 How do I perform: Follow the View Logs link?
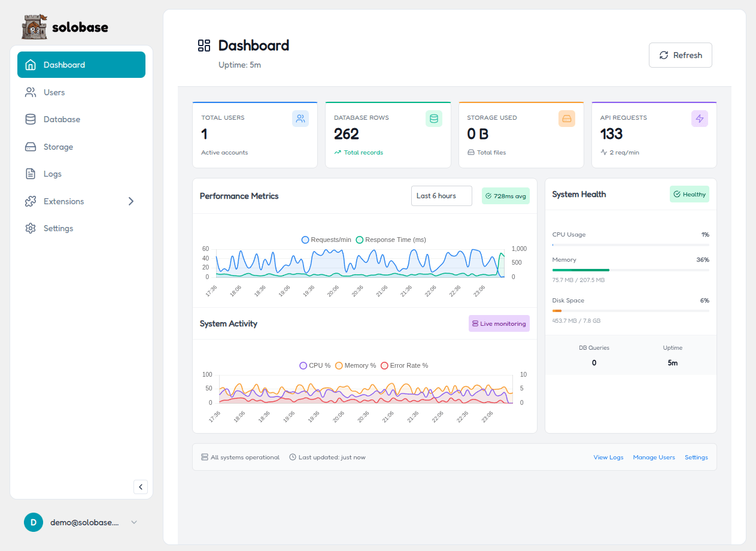[608, 457]
